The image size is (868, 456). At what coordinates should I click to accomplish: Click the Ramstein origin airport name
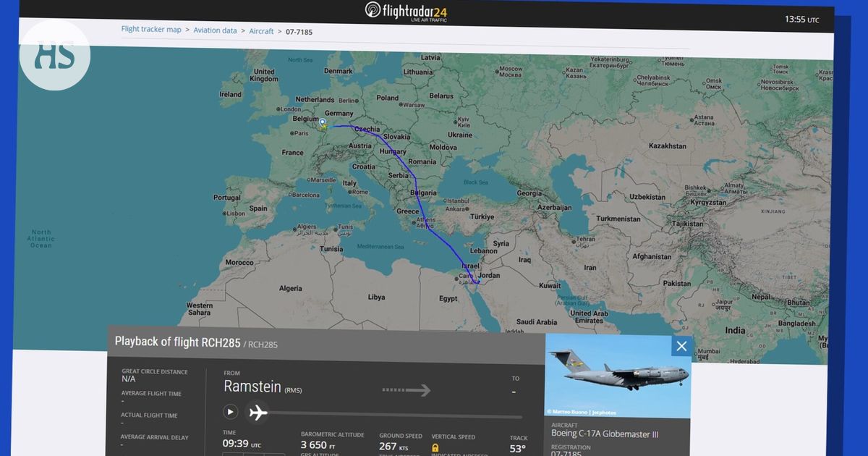(x=252, y=387)
